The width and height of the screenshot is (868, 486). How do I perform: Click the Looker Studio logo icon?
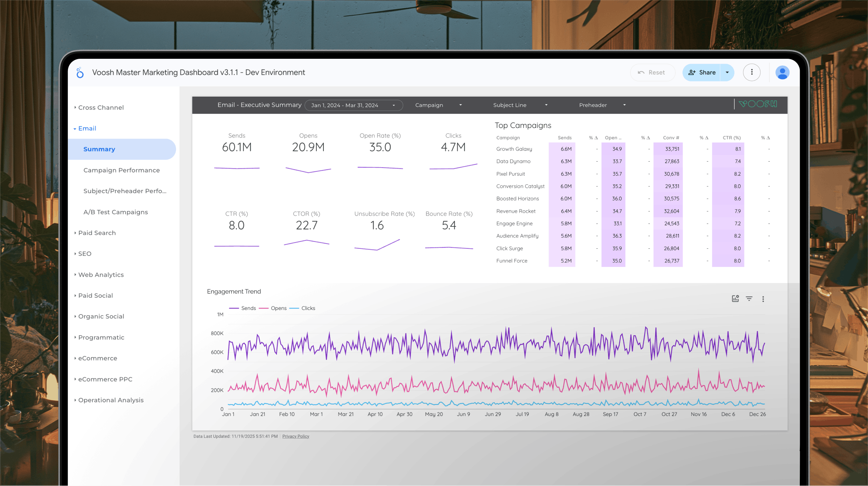click(x=80, y=73)
